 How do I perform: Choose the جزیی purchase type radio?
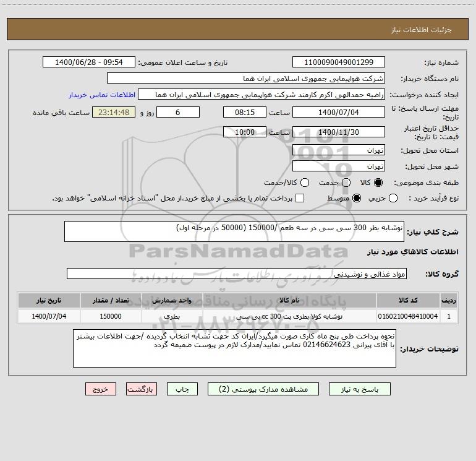[x=393, y=198]
